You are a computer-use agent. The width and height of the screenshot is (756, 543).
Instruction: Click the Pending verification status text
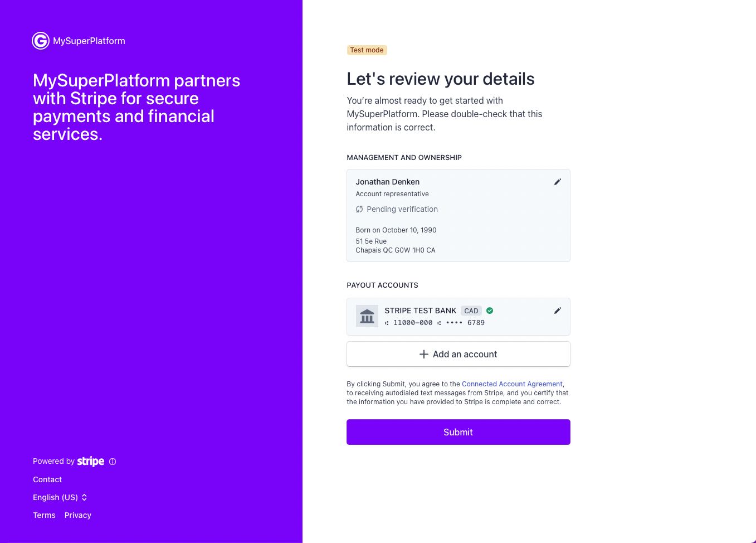point(402,210)
